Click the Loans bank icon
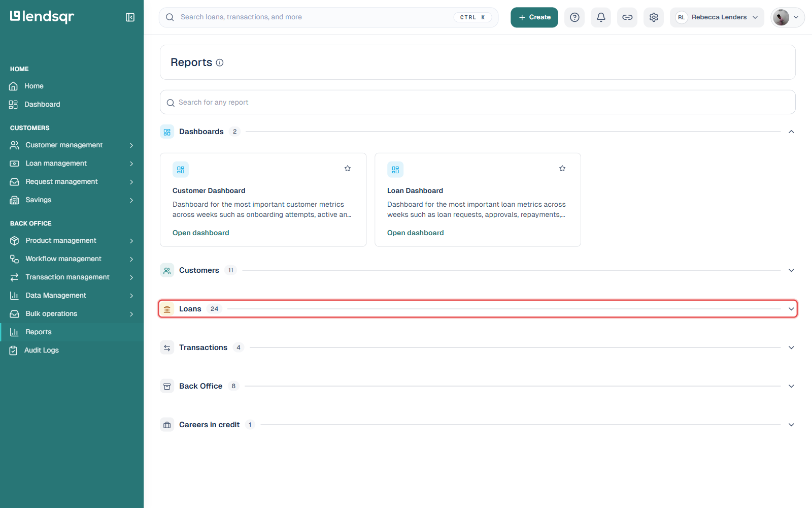The image size is (812, 508). (167, 309)
